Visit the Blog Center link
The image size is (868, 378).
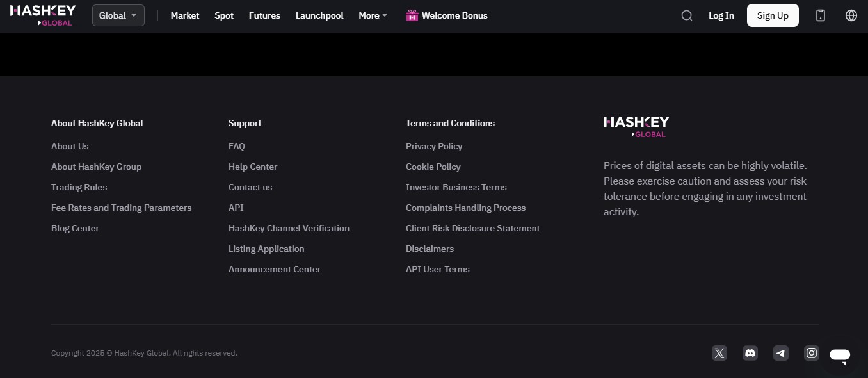pos(75,228)
